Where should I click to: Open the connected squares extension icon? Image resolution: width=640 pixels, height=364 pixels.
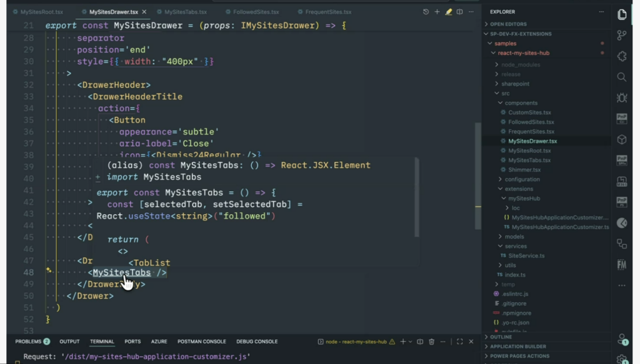point(622,243)
